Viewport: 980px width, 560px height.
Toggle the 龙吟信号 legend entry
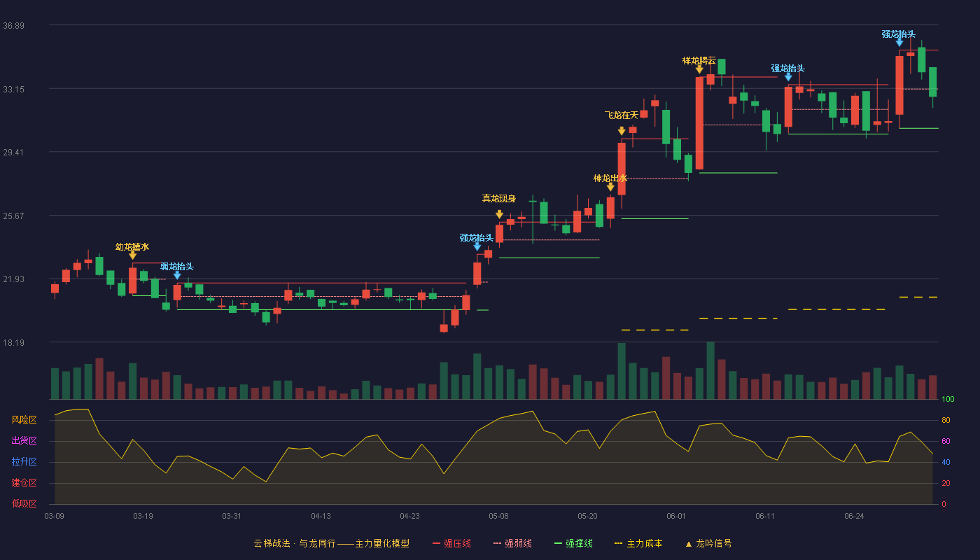[708, 543]
